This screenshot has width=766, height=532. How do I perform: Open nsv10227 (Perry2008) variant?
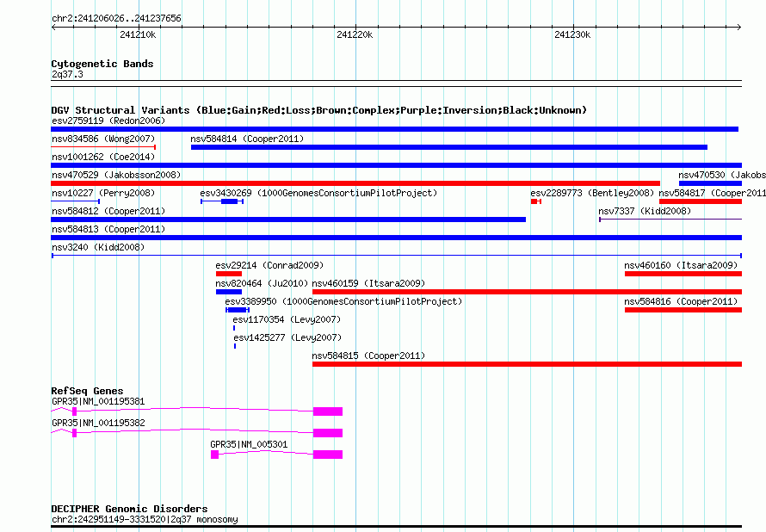(x=103, y=193)
